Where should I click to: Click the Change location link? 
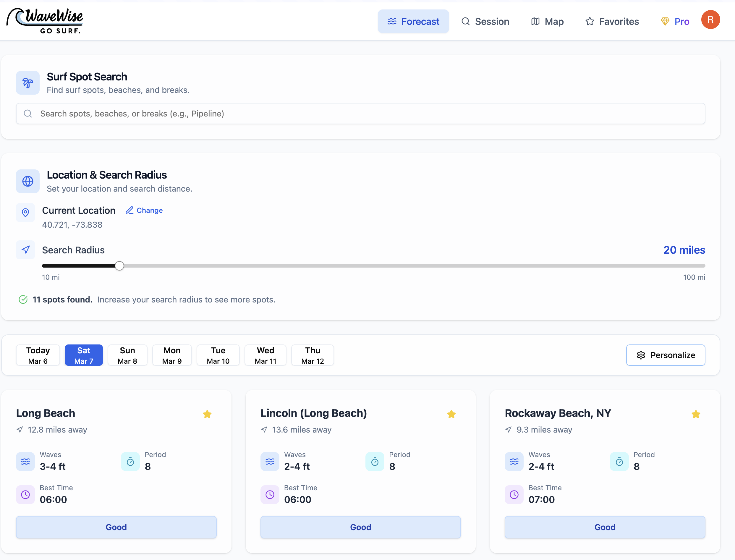(144, 211)
